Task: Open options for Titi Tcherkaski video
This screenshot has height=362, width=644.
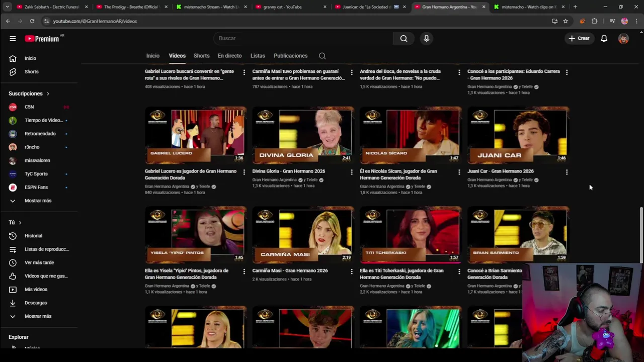Action: click(x=459, y=271)
